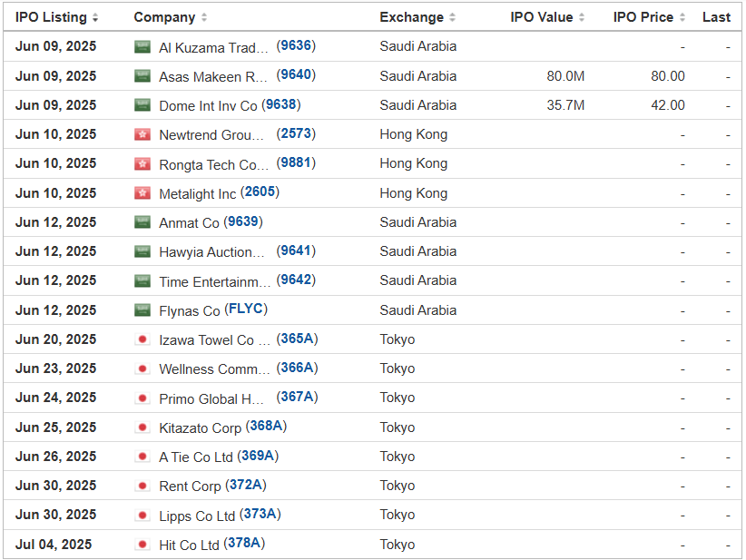Open ticker link 369A
The height and width of the screenshot is (560, 746).
click(258, 456)
